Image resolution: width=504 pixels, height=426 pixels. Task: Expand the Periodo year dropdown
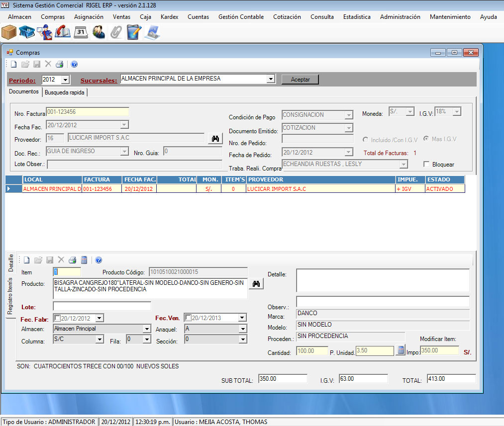(65, 80)
